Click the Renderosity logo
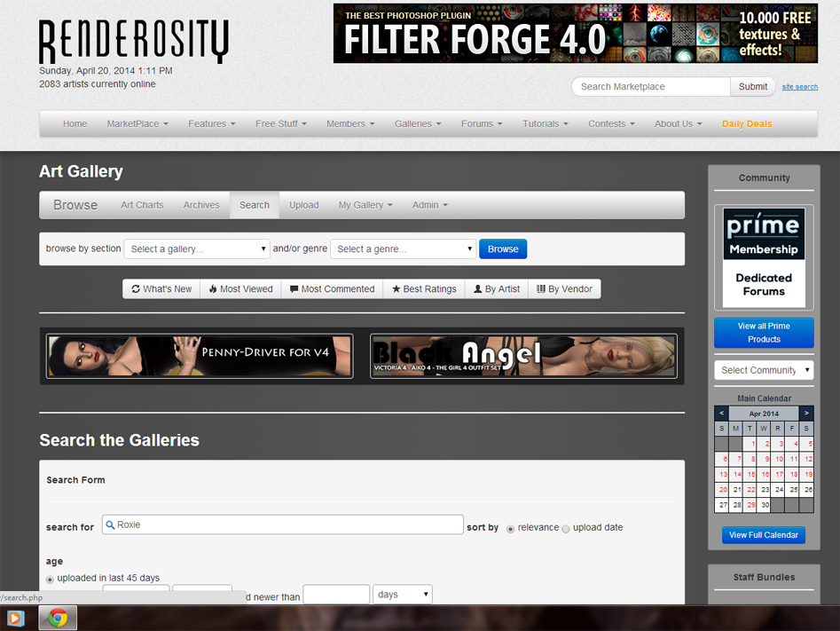 134,42
